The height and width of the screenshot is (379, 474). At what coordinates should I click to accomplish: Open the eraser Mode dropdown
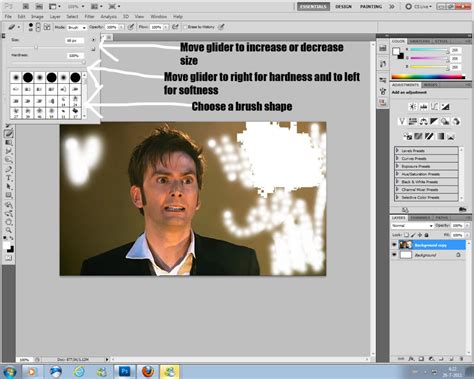click(77, 27)
